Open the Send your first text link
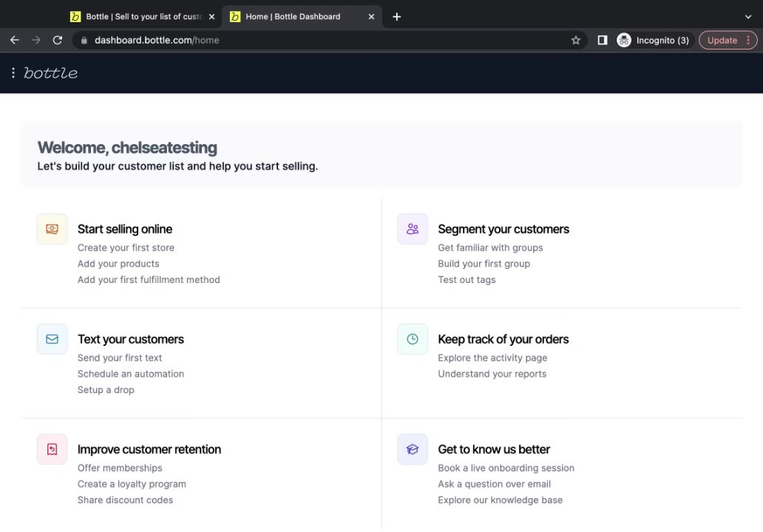Image resolution: width=763 pixels, height=532 pixels. point(120,358)
